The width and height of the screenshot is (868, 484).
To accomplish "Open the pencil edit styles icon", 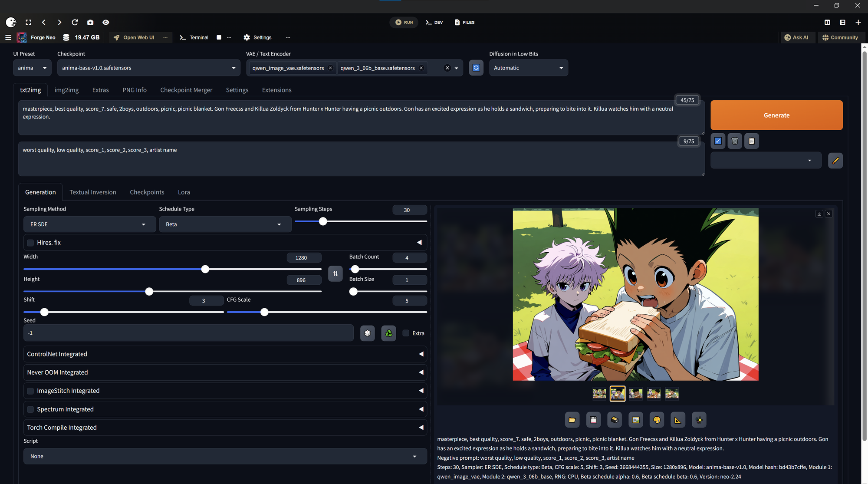I will pyautogui.click(x=835, y=161).
